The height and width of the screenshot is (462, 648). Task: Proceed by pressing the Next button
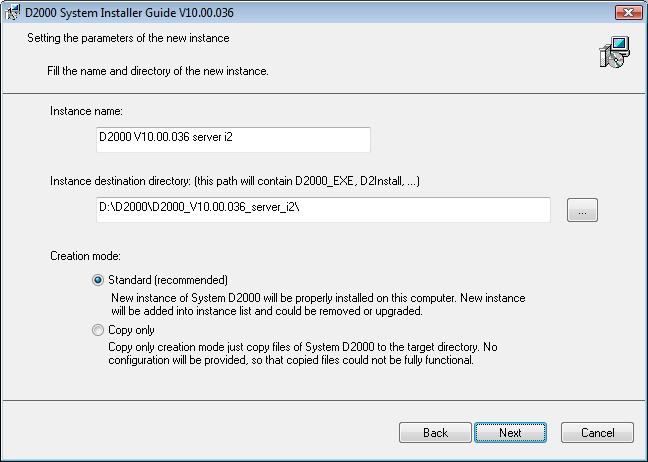tap(510, 433)
